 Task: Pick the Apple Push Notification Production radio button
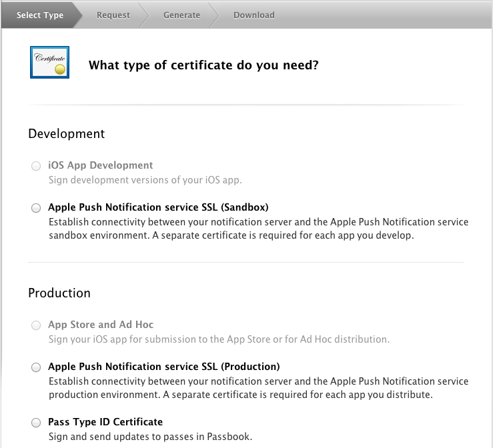[x=36, y=367]
